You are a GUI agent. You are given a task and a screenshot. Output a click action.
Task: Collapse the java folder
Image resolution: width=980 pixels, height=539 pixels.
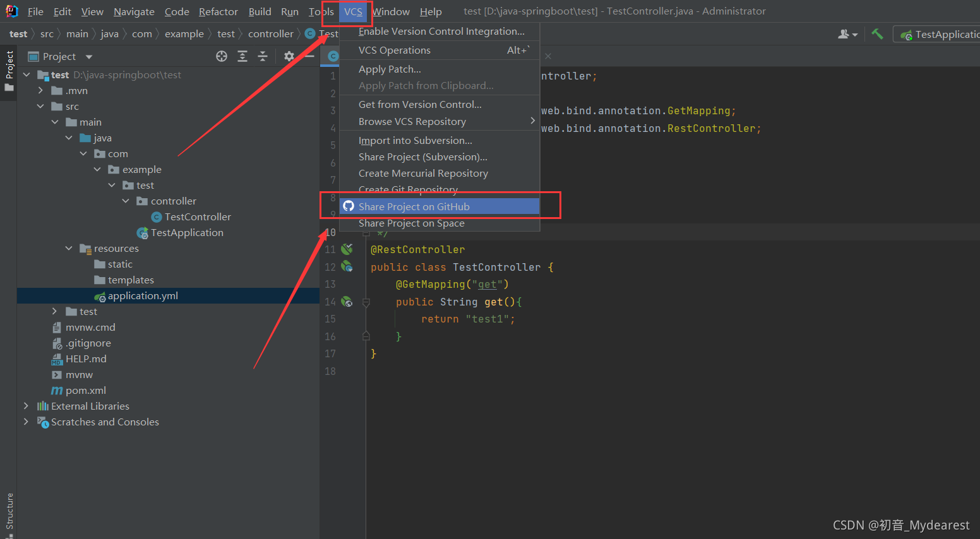point(69,138)
